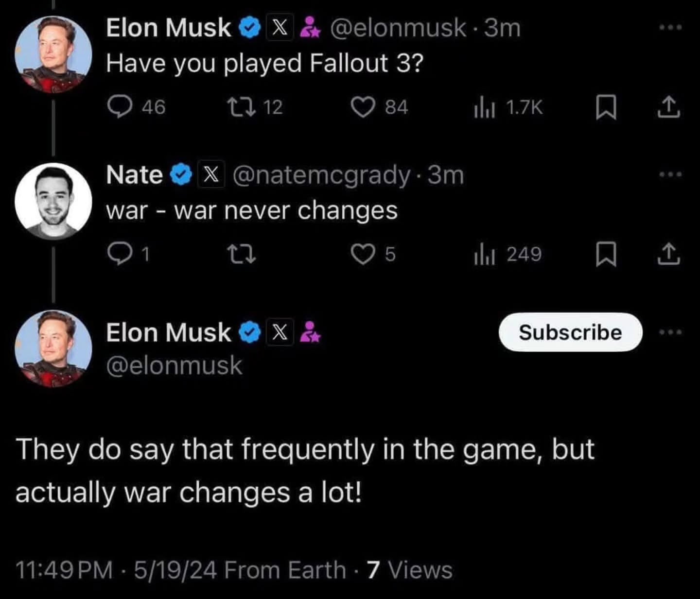
Task: Share the Fallout 3 tweet
Action: (669, 107)
